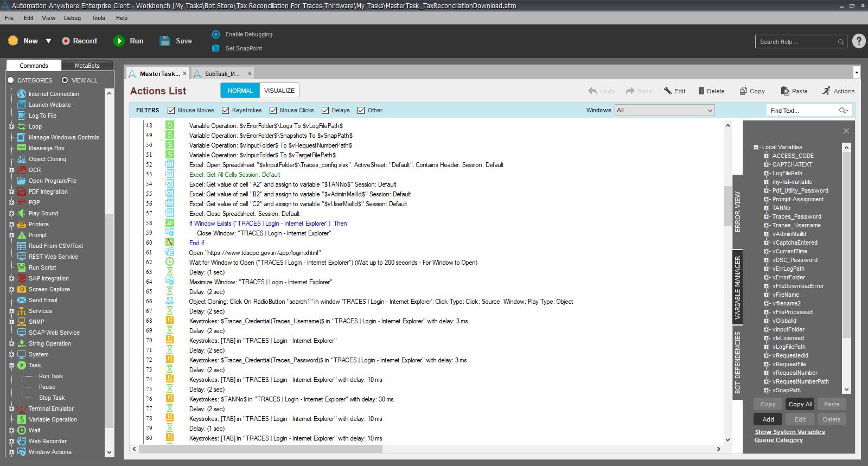Click the Paste clipboard icon
Screen dimensions: 868x466
785,91
